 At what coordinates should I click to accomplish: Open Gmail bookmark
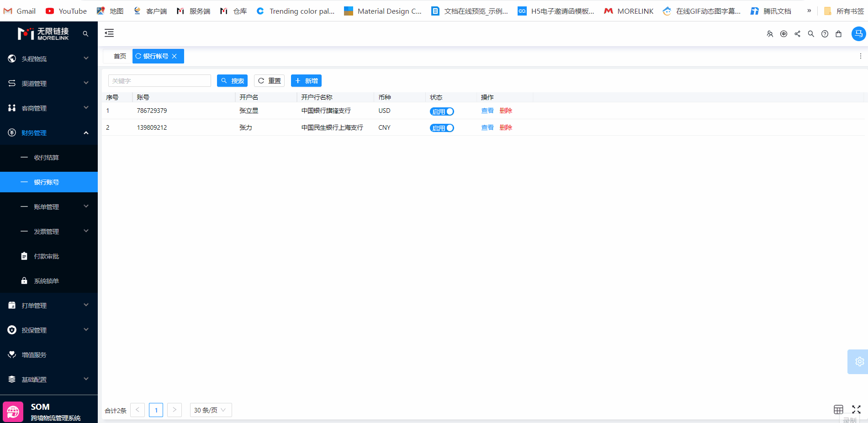(19, 11)
